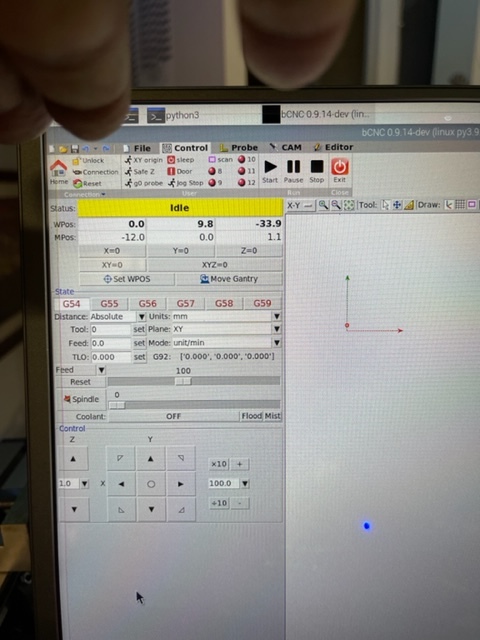The height and width of the screenshot is (640, 480).
Task: Open the 100.0 jog step dropdown
Action: pos(244,484)
